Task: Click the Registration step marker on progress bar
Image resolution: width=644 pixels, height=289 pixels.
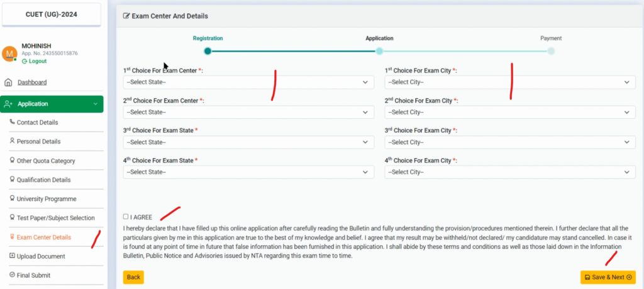Action: 208,52
